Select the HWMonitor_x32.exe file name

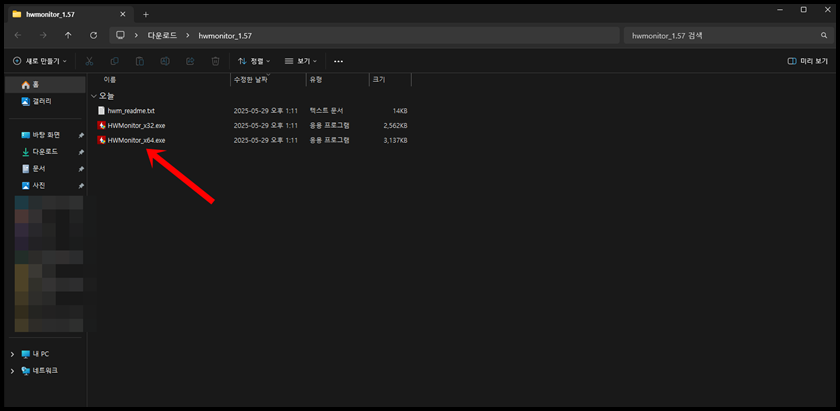[x=137, y=125]
